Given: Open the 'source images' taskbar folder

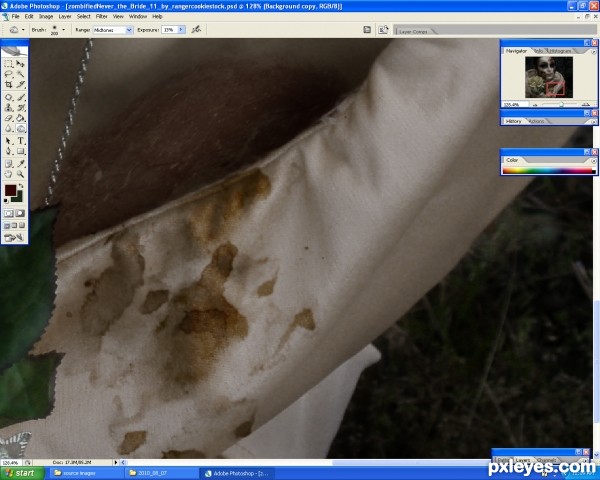Looking at the screenshot, I should (86, 473).
